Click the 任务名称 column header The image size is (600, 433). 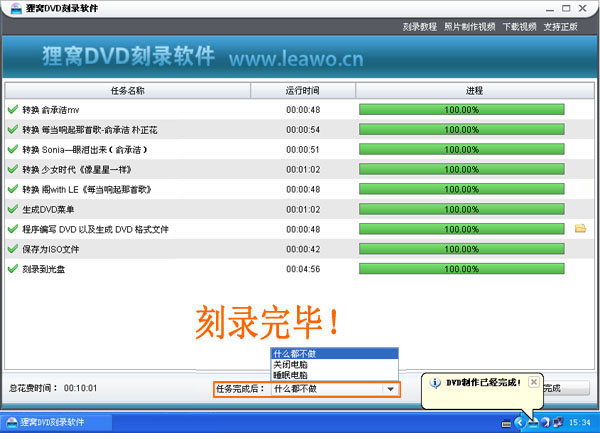coord(128,91)
